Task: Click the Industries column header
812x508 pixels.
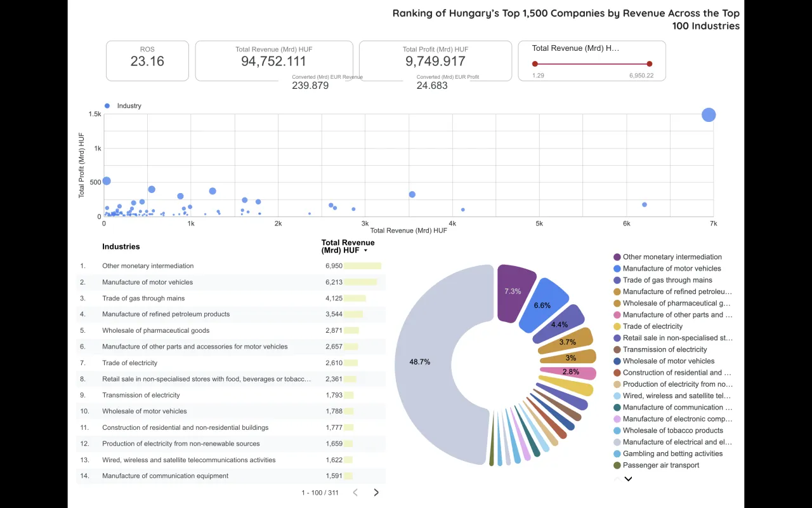Action: pyautogui.click(x=121, y=246)
